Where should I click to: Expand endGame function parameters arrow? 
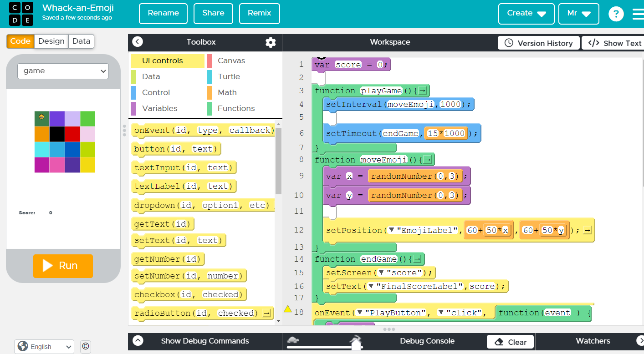tap(417, 259)
